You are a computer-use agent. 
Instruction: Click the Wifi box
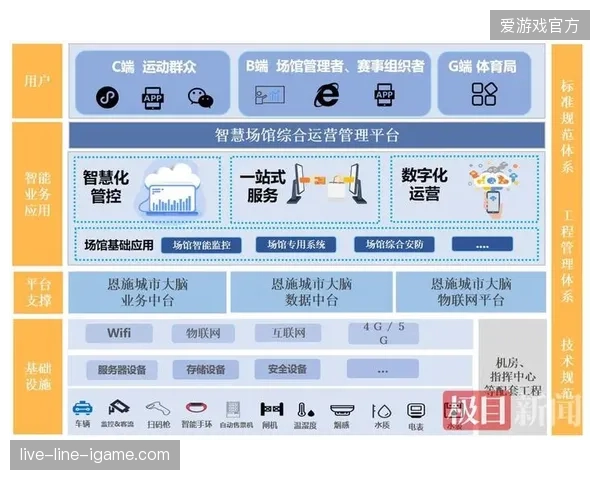tap(119, 333)
